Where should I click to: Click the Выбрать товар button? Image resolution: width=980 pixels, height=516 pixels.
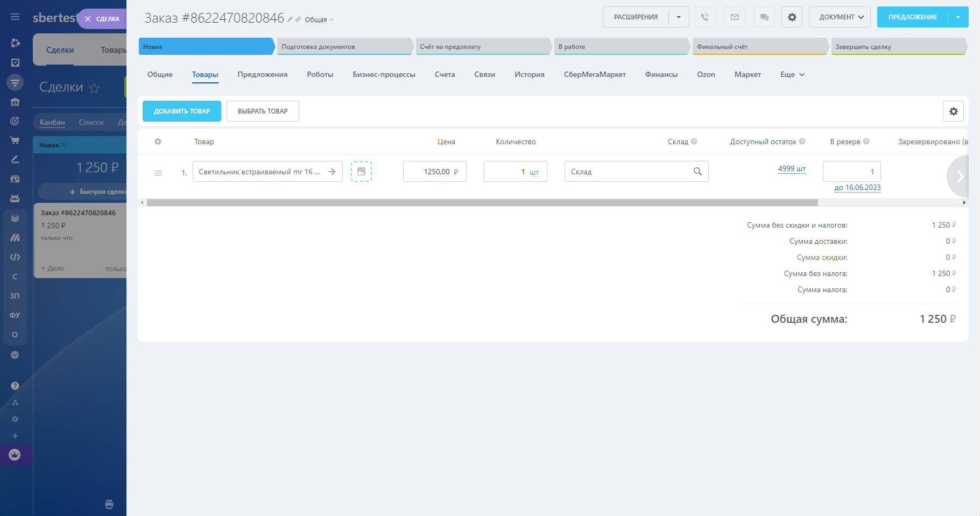(263, 111)
